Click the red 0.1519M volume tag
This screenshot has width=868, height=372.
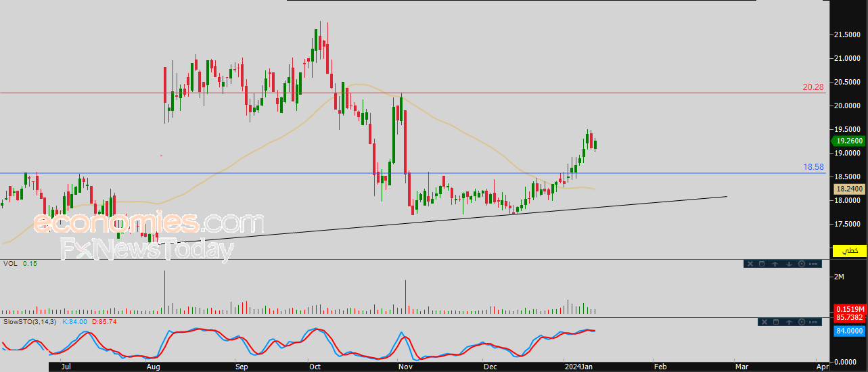(850, 308)
